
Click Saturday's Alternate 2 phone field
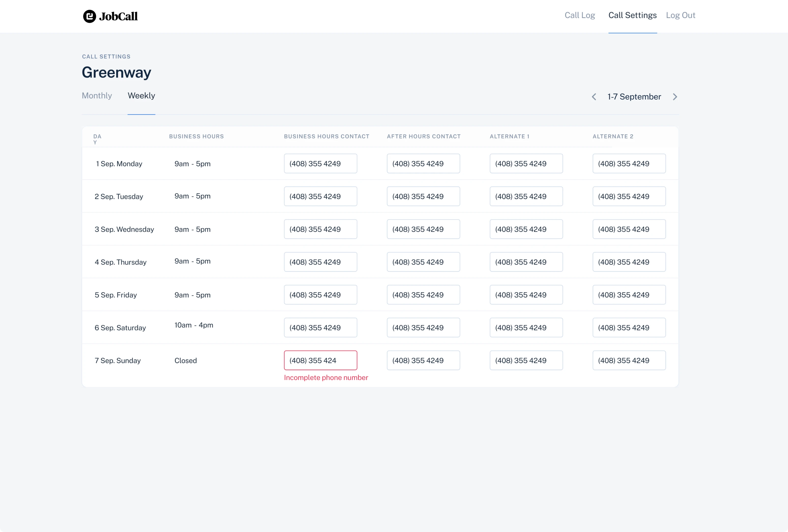629,327
